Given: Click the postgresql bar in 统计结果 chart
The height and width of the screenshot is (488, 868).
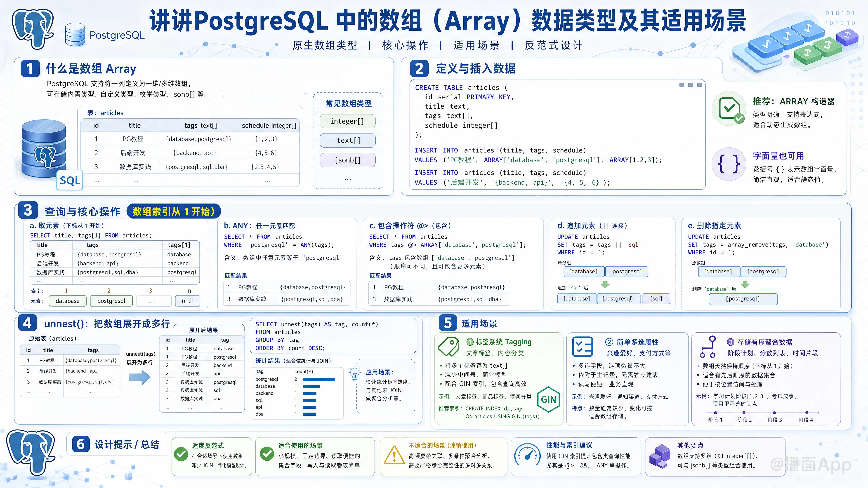Looking at the screenshot, I should [x=319, y=380].
